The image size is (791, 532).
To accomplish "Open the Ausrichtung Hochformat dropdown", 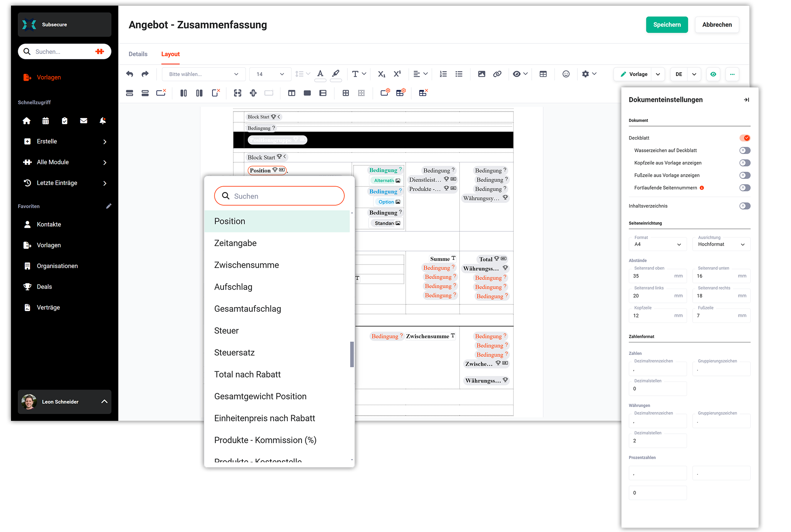I will (721, 244).
